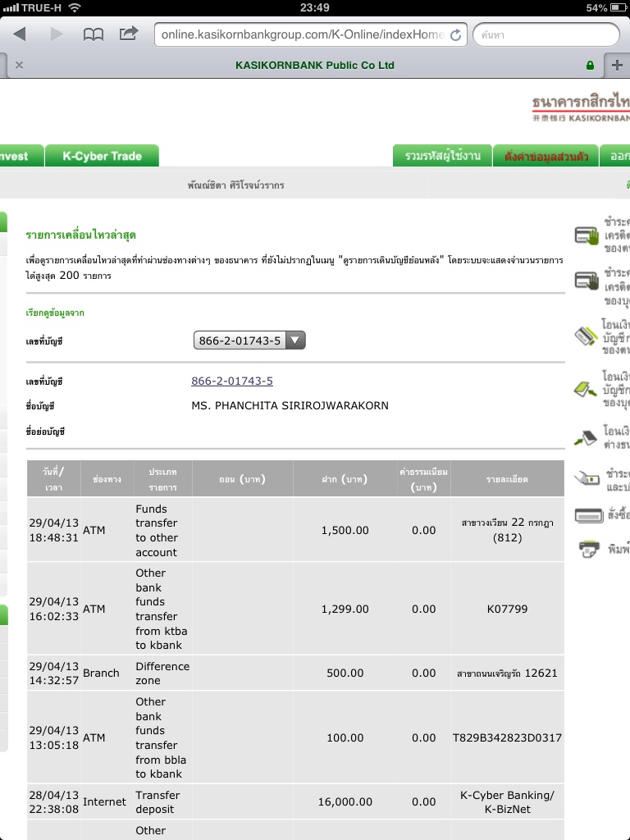Tap the Safari back arrow
Viewport: 630px width, 840px height.
(x=20, y=34)
